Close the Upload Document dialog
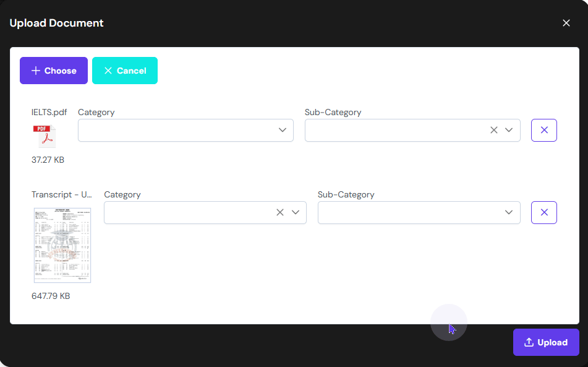 click(x=566, y=23)
